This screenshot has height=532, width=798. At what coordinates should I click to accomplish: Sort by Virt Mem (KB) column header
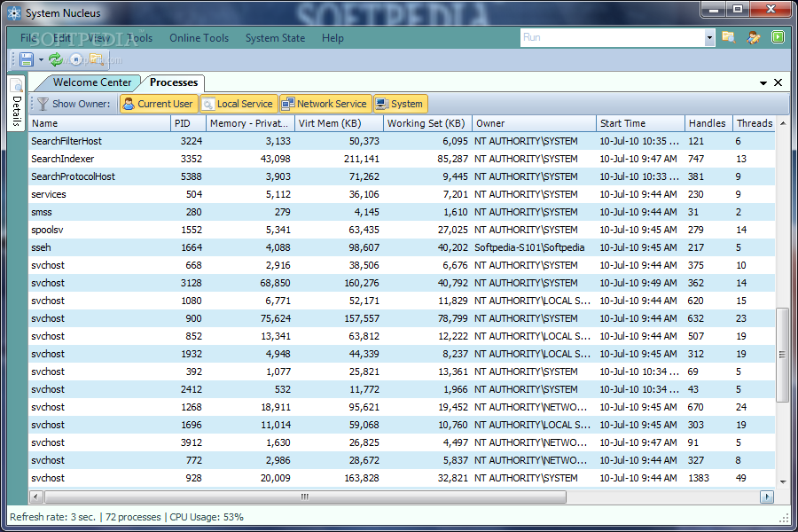[x=339, y=123]
